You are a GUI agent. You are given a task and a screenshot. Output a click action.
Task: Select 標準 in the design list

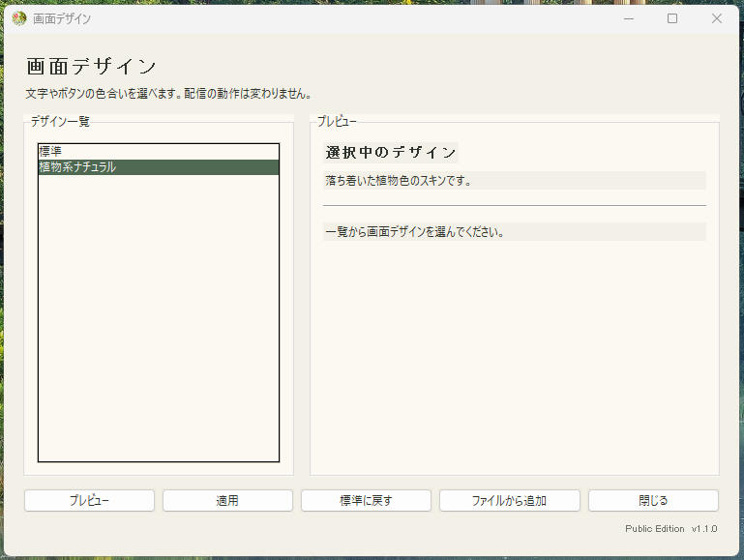pyautogui.click(x=159, y=151)
